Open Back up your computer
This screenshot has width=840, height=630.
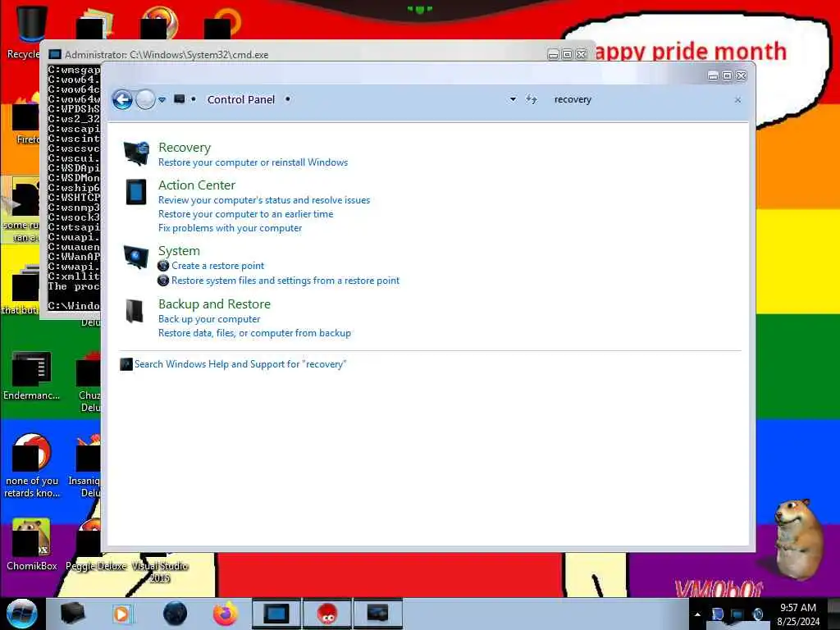pos(209,319)
